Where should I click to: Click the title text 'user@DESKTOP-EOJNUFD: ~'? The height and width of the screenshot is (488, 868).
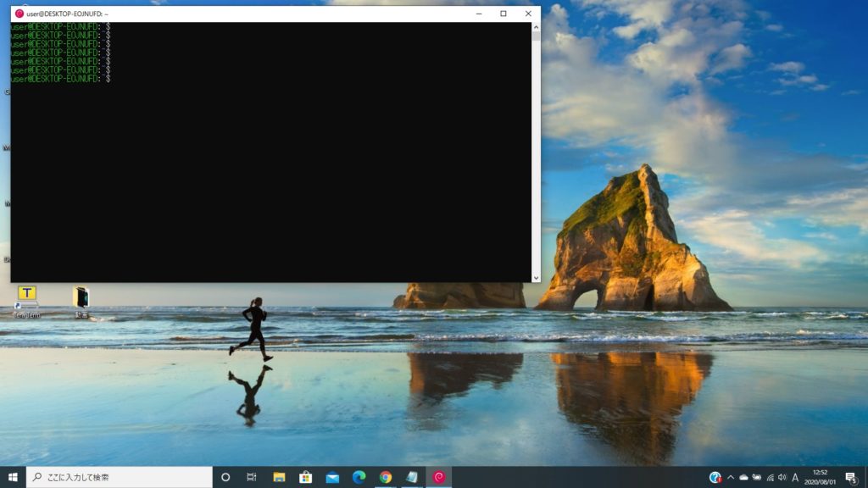pyautogui.click(x=67, y=14)
